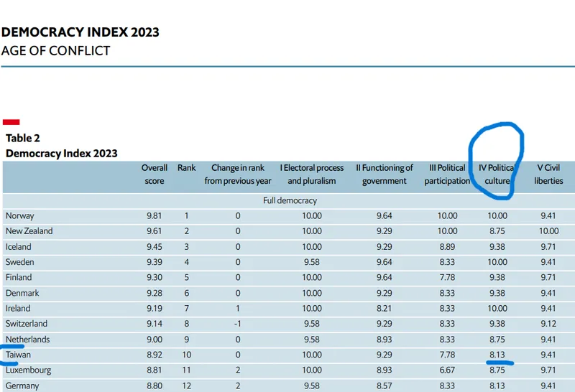
Task: Select Taiwan's underlined 8.13 political culture score
Action: pyautogui.click(x=497, y=355)
